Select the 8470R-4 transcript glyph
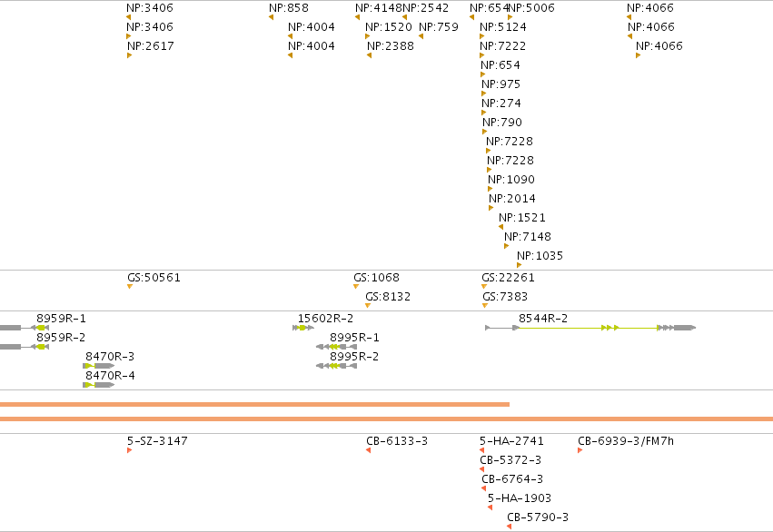 pyautogui.click(x=99, y=385)
